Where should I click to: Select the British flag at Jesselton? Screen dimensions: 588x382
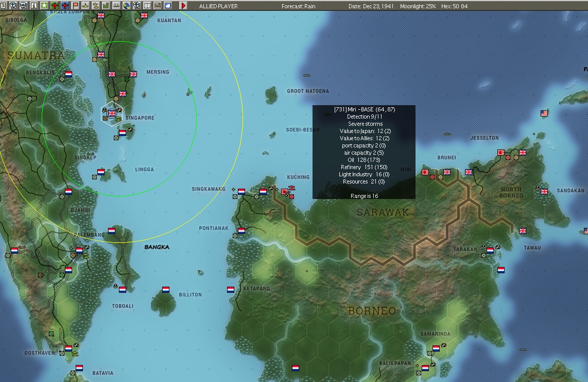523,152
